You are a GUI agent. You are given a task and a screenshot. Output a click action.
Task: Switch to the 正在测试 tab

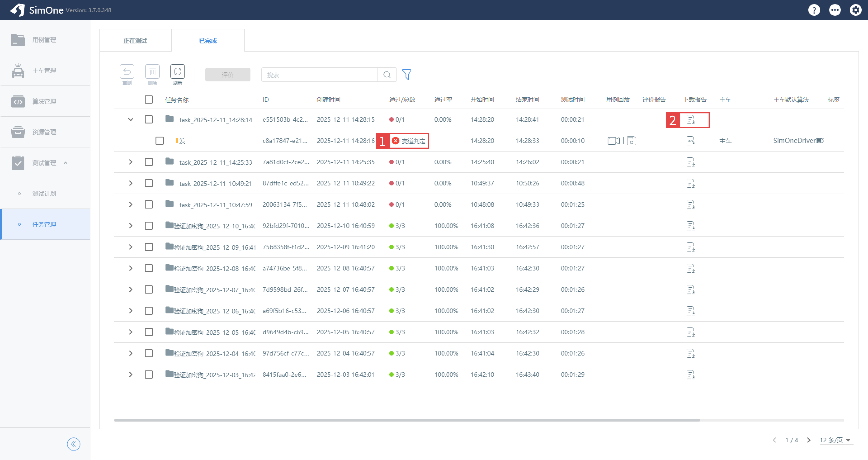(x=135, y=40)
